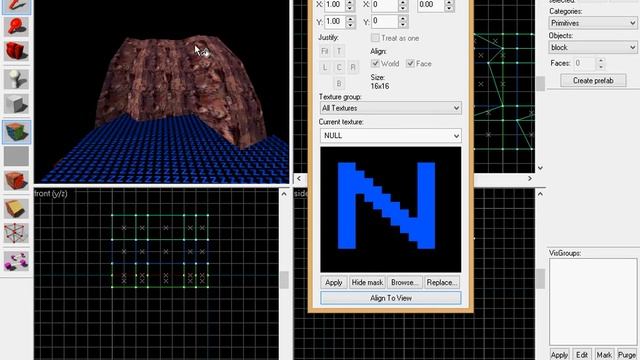
Task: Select the red Camera tool
Action: [x=16, y=51]
